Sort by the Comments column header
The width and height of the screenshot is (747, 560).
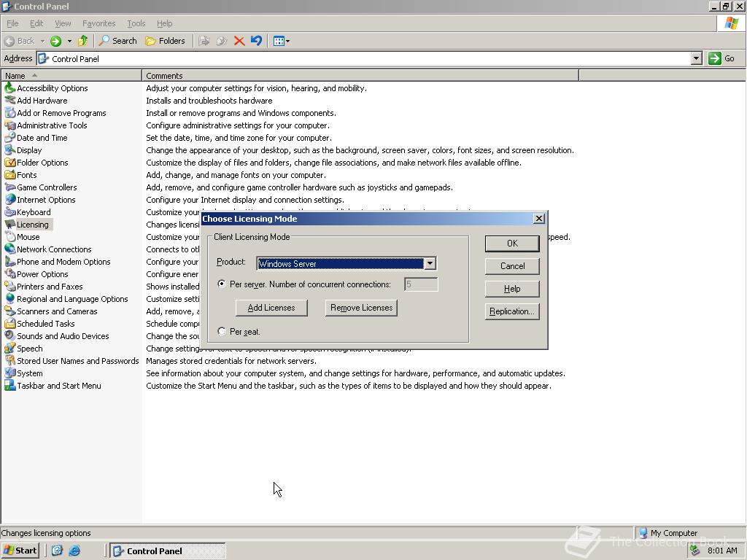360,76
